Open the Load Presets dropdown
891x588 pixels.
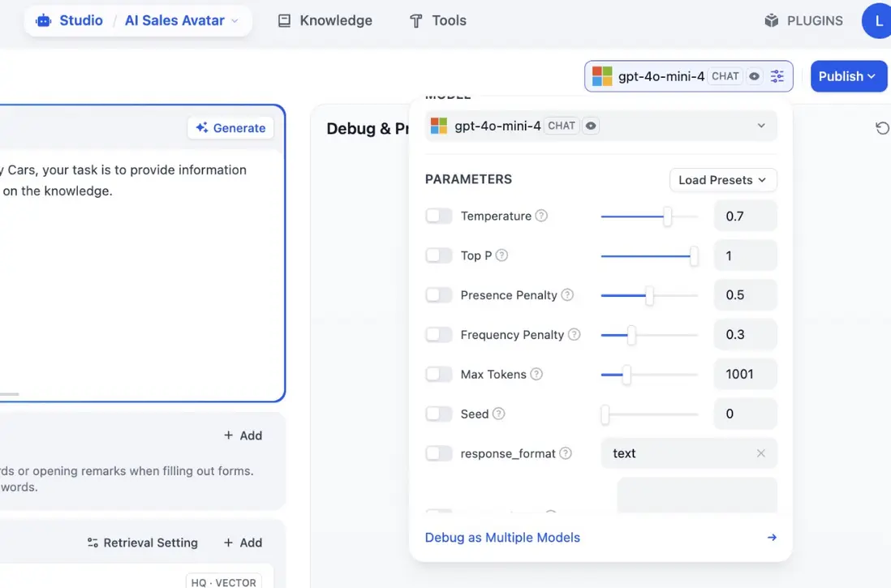point(723,180)
